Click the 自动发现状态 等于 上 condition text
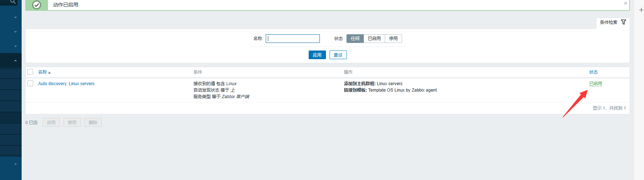 click(214, 90)
